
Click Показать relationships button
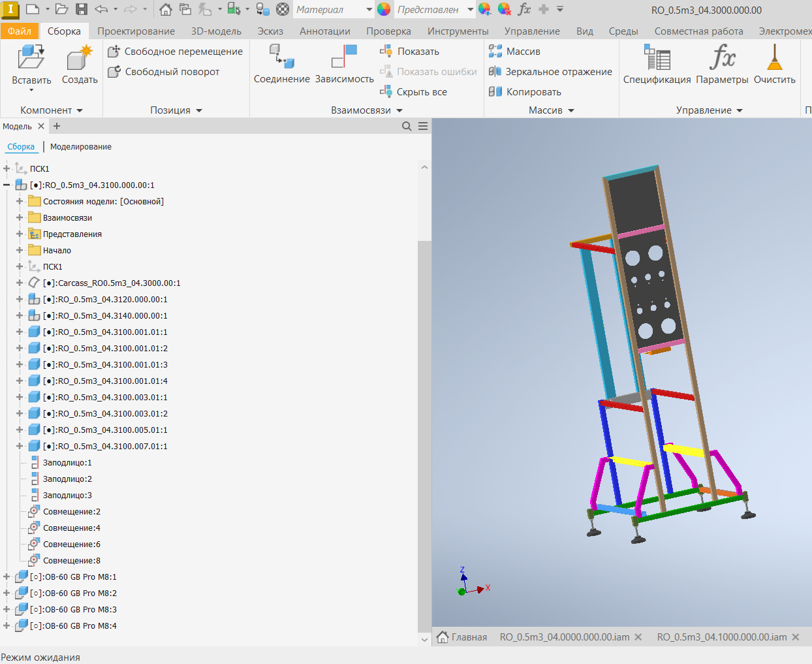tap(409, 52)
